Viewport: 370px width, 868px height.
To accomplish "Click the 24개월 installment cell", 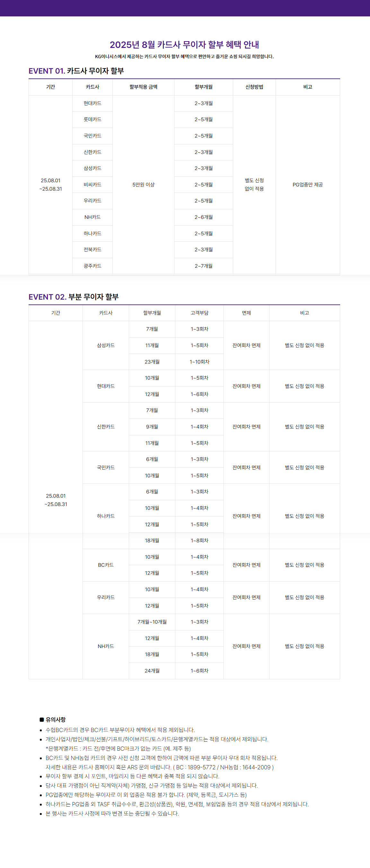I will pos(152,671).
